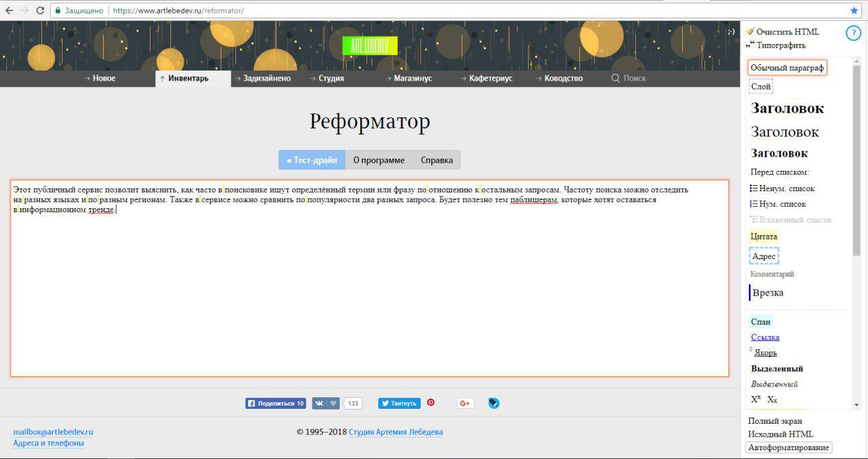Apply bold Выделенный formatting
868x459 pixels.
[777, 369]
